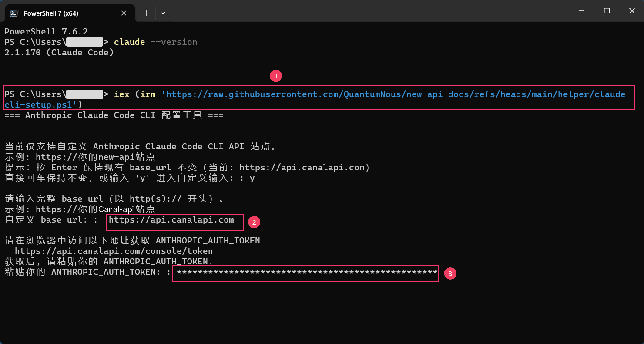
Task: Click the '2.1.170 (Claude Code)' version output
Action: tap(59, 52)
